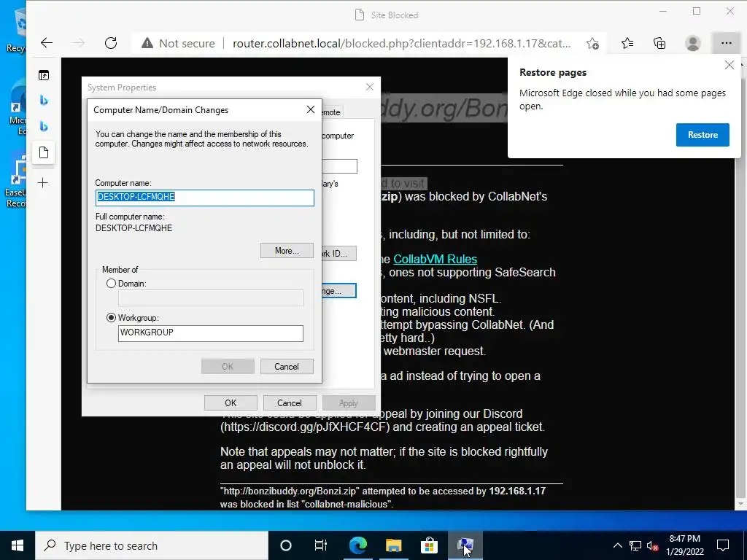Image resolution: width=747 pixels, height=560 pixels.
Task: Click OK in System Properties
Action: click(231, 402)
